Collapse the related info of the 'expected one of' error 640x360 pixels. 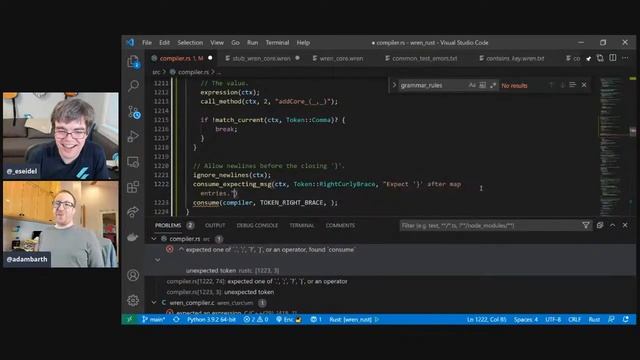point(181,249)
